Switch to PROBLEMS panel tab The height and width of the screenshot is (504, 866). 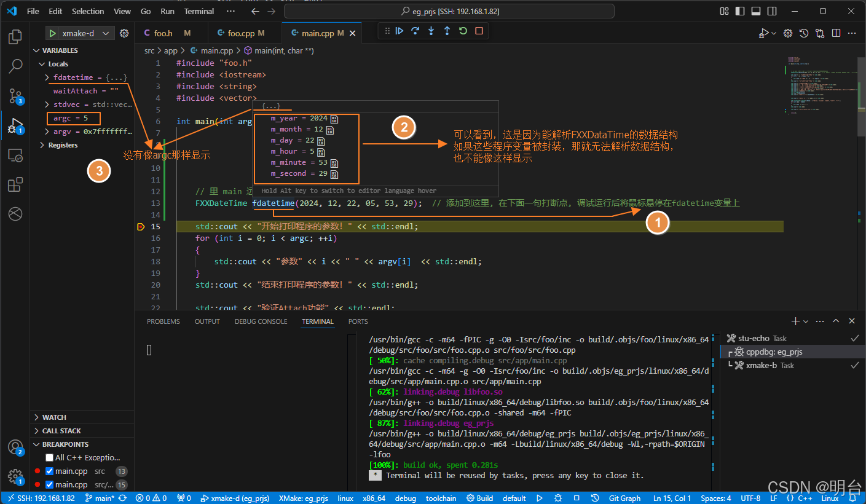point(163,321)
